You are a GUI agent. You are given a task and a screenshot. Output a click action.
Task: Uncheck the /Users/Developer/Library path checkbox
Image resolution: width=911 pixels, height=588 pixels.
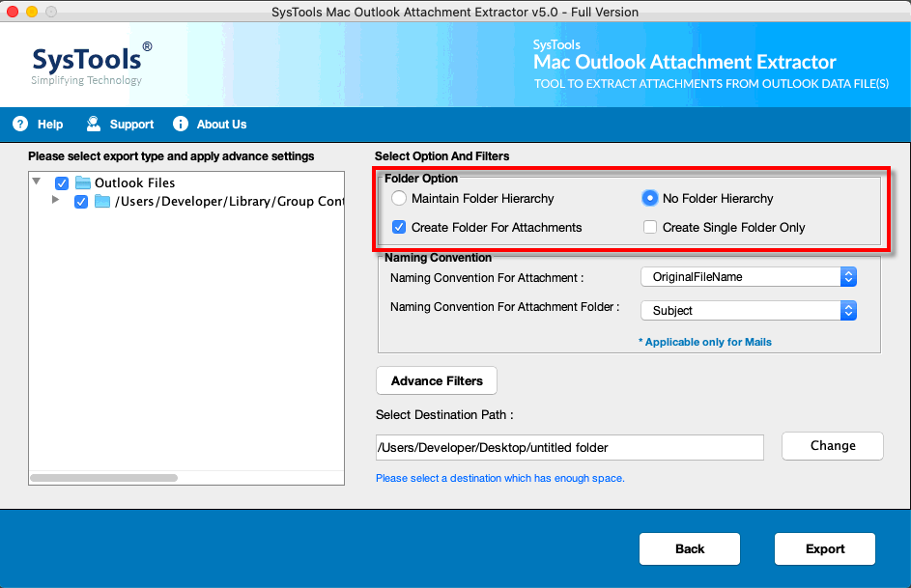tap(81, 202)
